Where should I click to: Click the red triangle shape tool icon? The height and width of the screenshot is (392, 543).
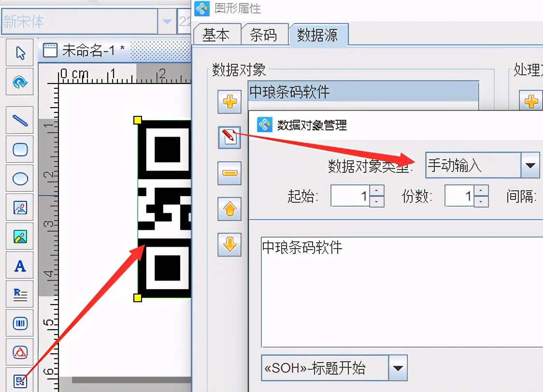[x=20, y=352]
